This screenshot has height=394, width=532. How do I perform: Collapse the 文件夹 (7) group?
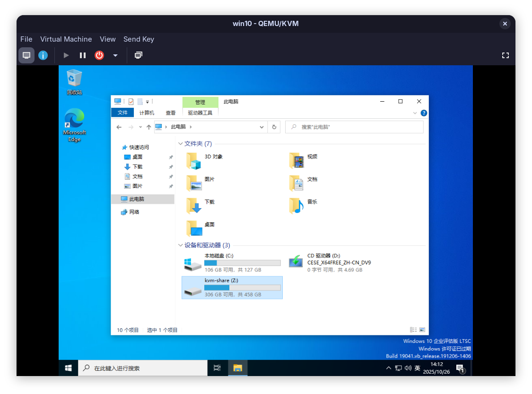click(181, 144)
